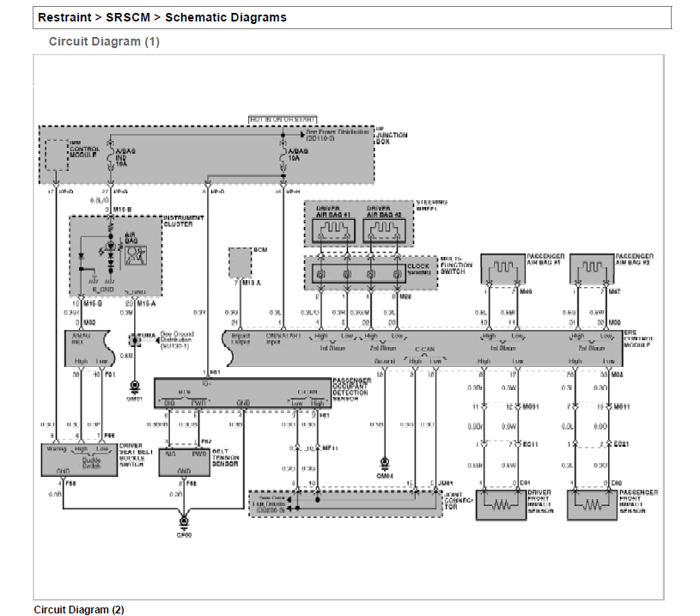Click the See Power Distribution reference
This screenshot has height=616, width=700.
(x=338, y=135)
